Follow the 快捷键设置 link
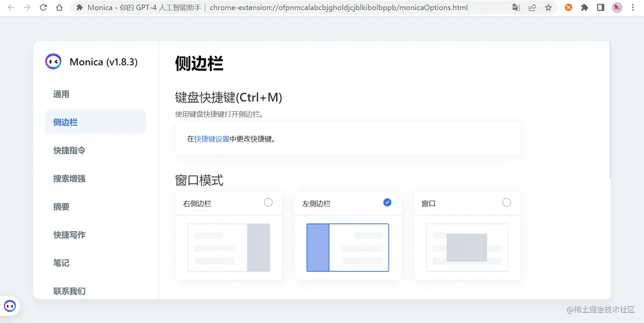The width and height of the screenshot is (644, 323). point(212,139)
